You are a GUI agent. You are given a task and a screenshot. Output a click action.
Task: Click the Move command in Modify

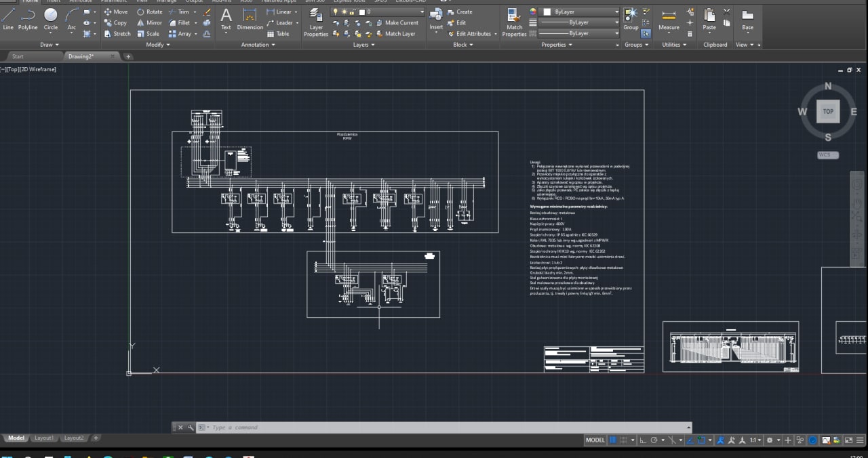116,12
